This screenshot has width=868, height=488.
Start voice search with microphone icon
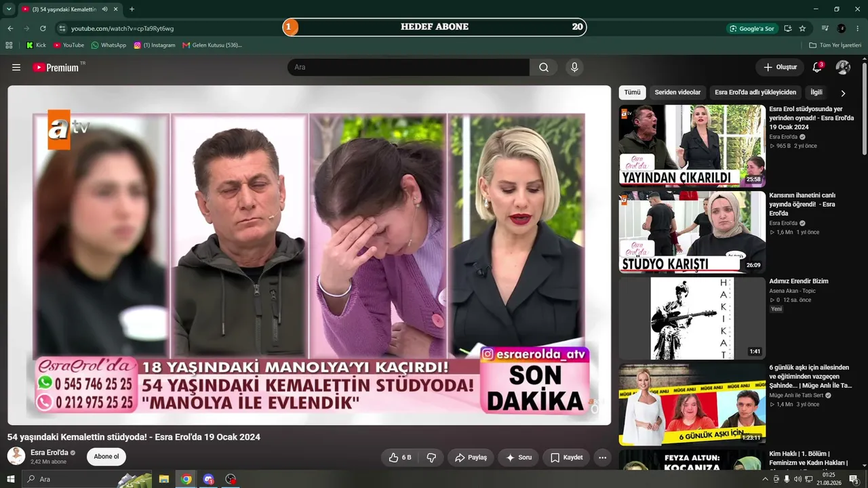click(574, 67)
